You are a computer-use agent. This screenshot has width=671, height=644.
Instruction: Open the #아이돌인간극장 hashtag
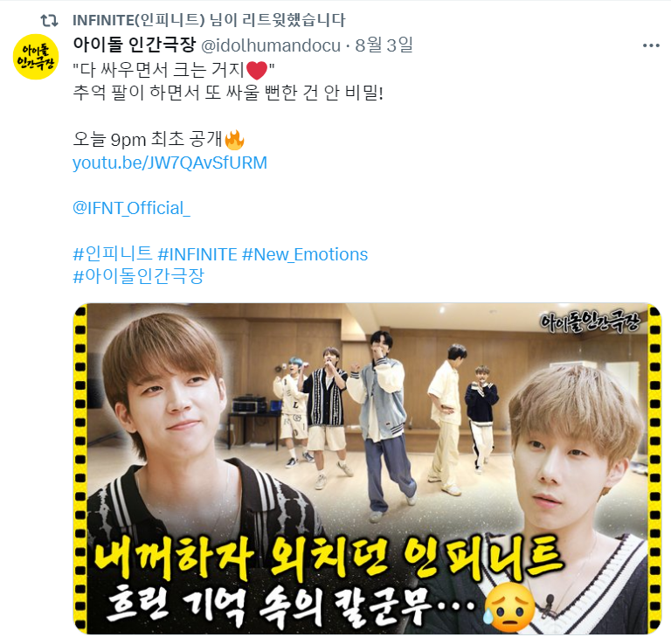point(139,276)
